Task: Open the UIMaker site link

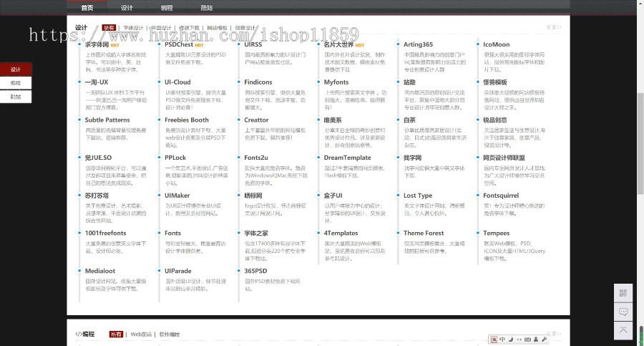Action: click(x=177, y=196)
